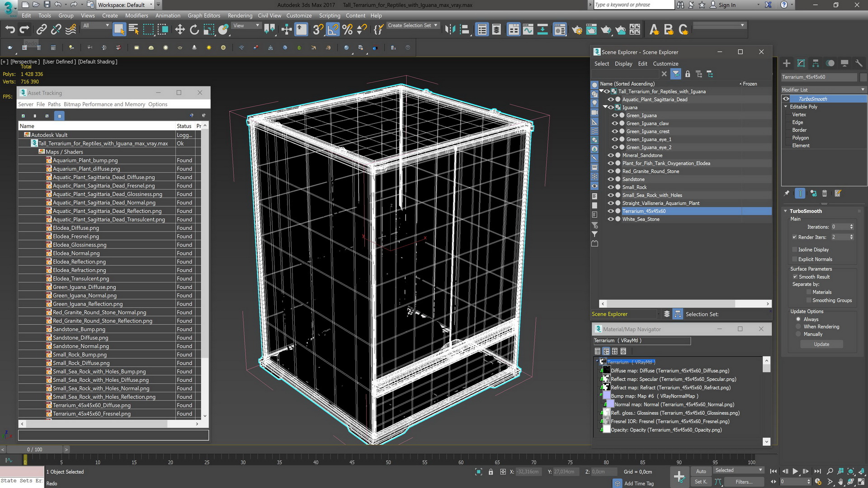Open the Utilities wrench panel tab
Viewport: 868px width, 488px height.
859,63
